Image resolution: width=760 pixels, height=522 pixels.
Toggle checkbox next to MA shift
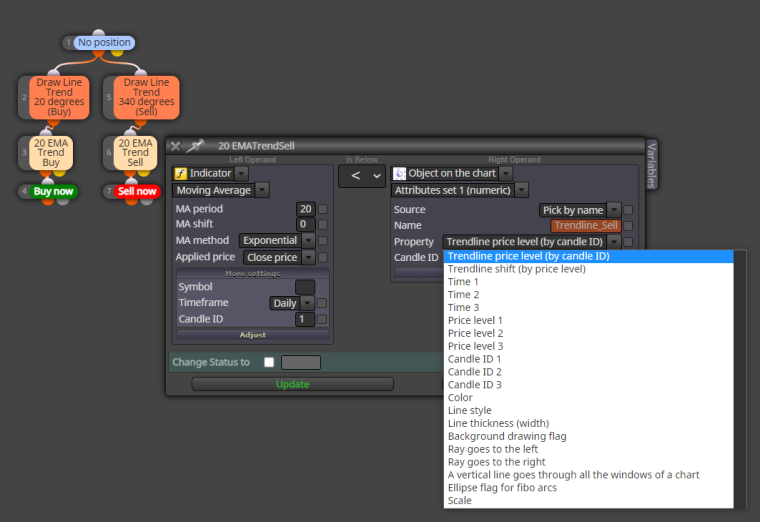pos(323,224)
